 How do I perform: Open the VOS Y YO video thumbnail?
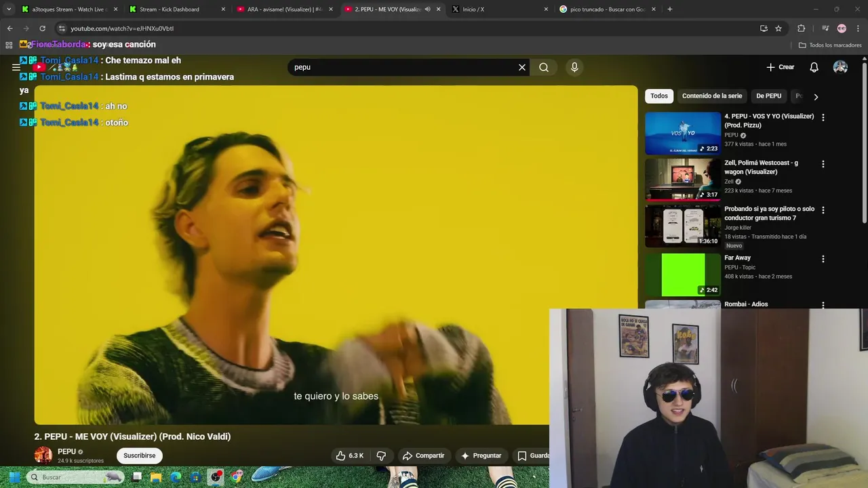point(683,134)
